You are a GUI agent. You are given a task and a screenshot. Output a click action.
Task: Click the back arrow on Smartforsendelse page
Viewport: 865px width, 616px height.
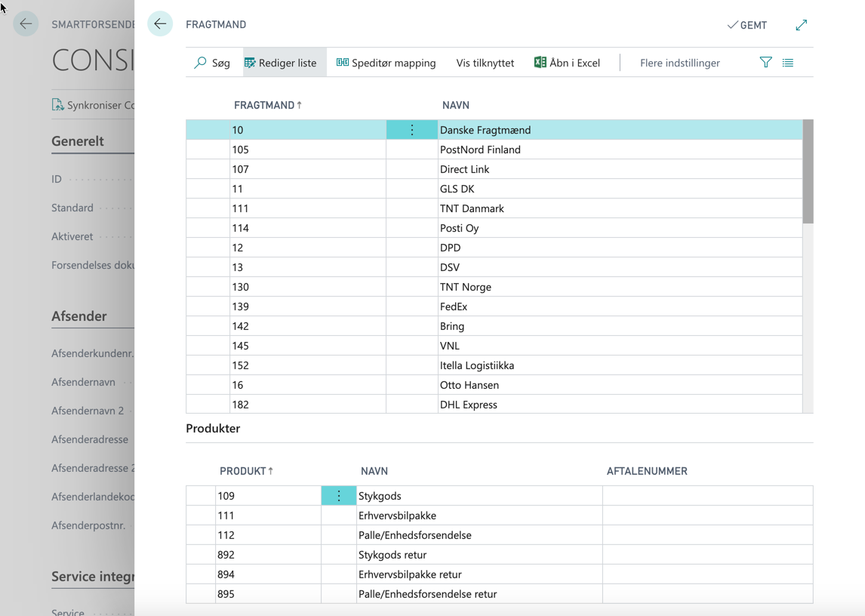click(x=26, y=23)
